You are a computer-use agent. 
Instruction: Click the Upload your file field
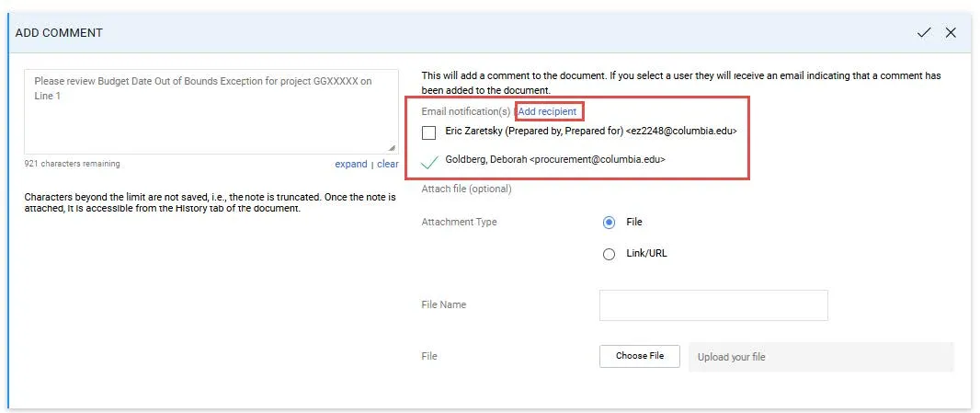point(821,357)
